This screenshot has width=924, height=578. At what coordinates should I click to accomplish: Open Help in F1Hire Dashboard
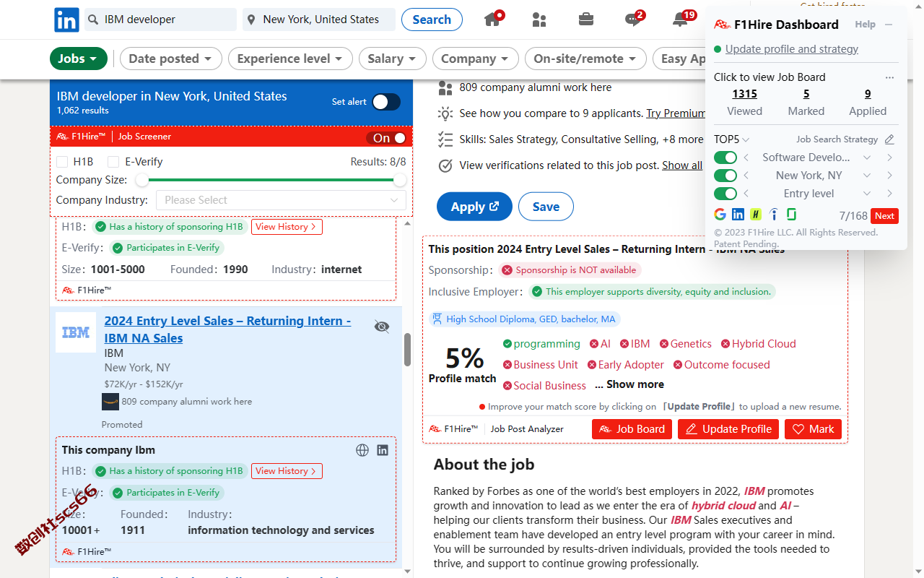pyautogui.click(x=865, y=25)
